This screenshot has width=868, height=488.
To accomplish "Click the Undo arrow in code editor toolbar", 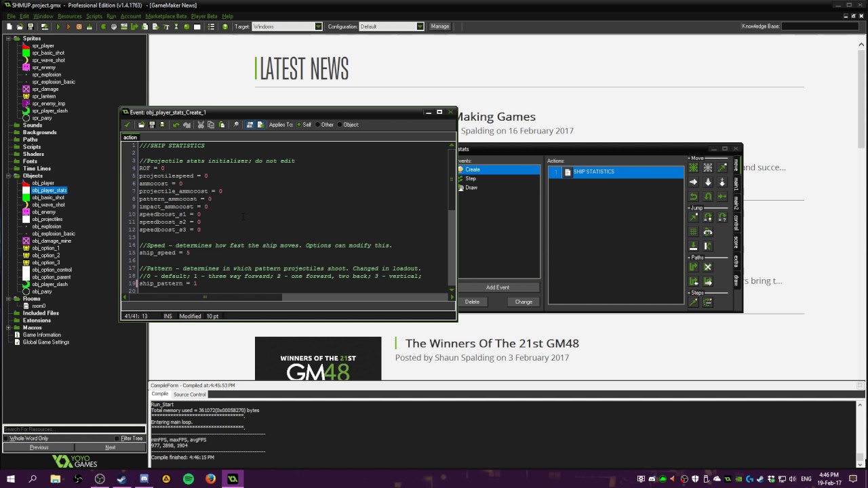I will (x=176, y=125).
